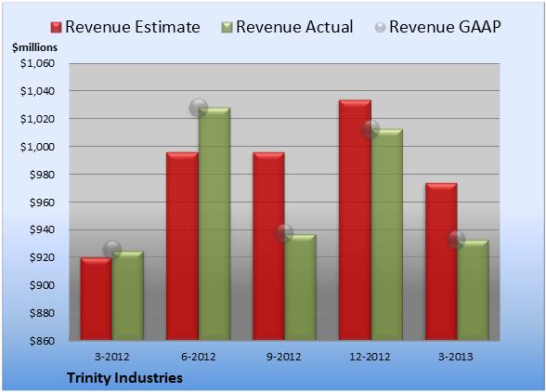Screen dimensions: 546x392
Task: Select the red estimate bar for 3-2013
Action: [441, 262]
